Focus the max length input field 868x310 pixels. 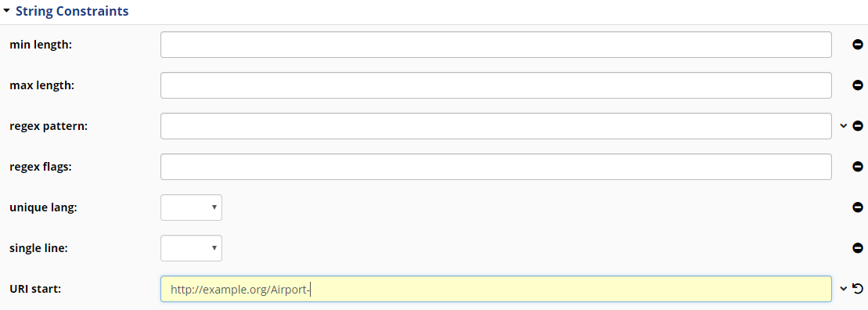click(x=496, y=85)
